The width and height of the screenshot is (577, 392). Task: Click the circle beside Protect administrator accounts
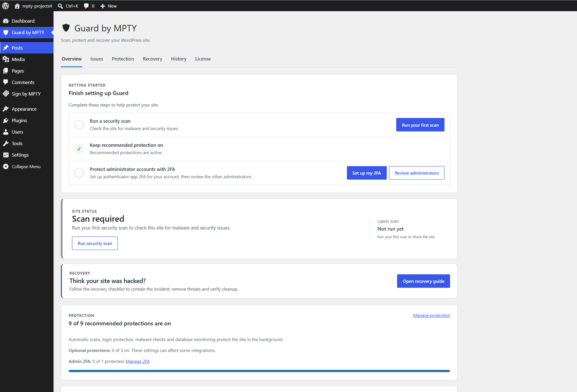(x=79, y=173)
